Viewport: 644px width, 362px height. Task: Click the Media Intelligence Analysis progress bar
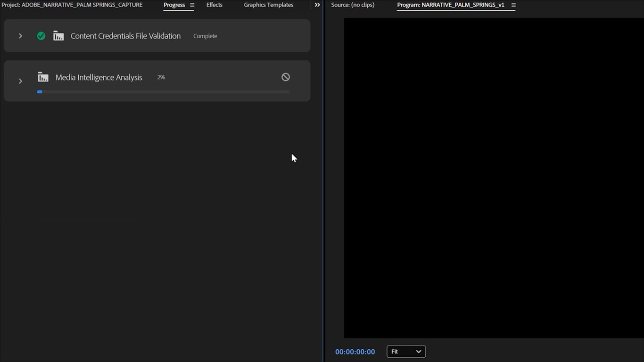pyautogui.click(x=163, y=92)
